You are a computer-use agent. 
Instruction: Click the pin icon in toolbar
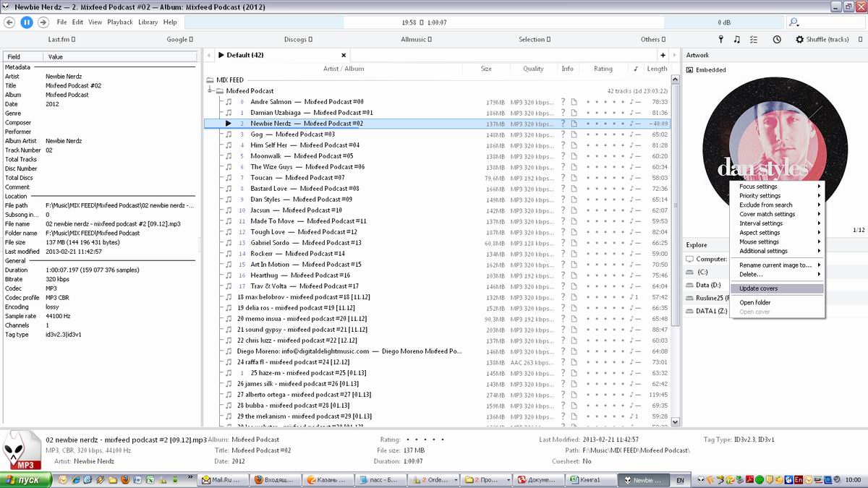[720, 40]
